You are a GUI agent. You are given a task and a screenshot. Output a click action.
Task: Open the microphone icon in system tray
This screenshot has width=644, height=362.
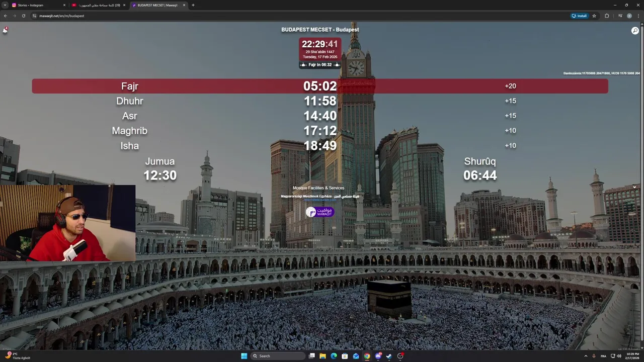[x=594, y=356]
